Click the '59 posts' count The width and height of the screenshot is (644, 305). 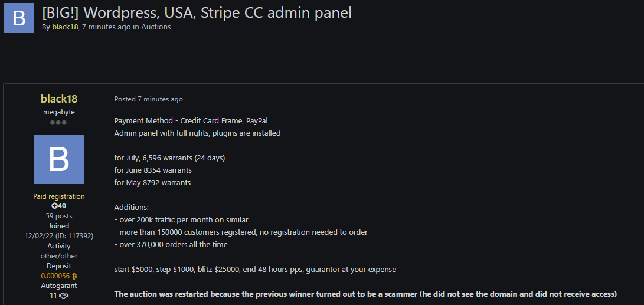point(58,216)
